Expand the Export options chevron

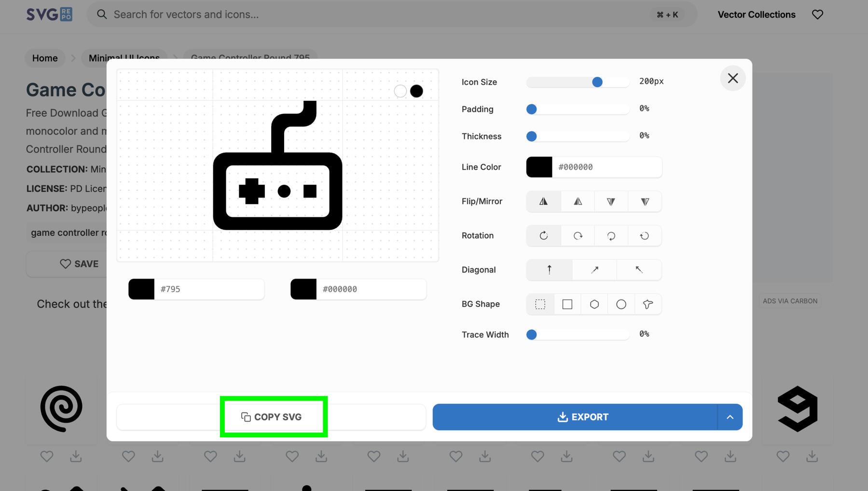pyautogui.click(x=730, y=417)
